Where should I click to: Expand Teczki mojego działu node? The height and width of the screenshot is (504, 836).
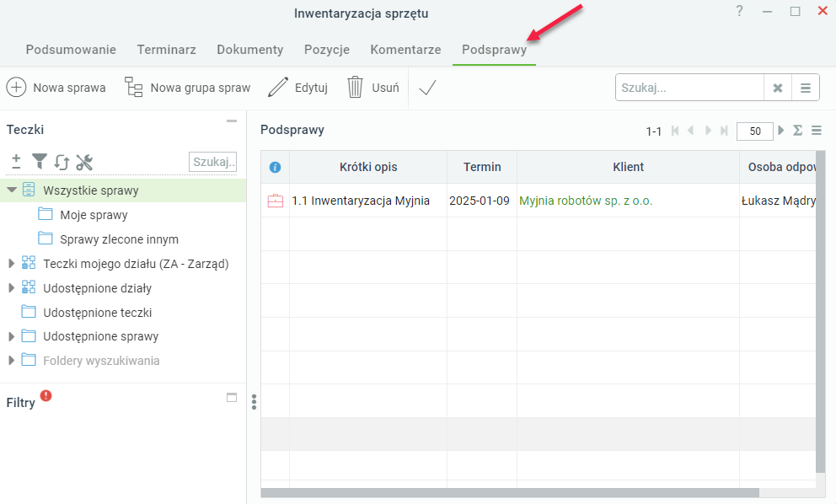11,264
